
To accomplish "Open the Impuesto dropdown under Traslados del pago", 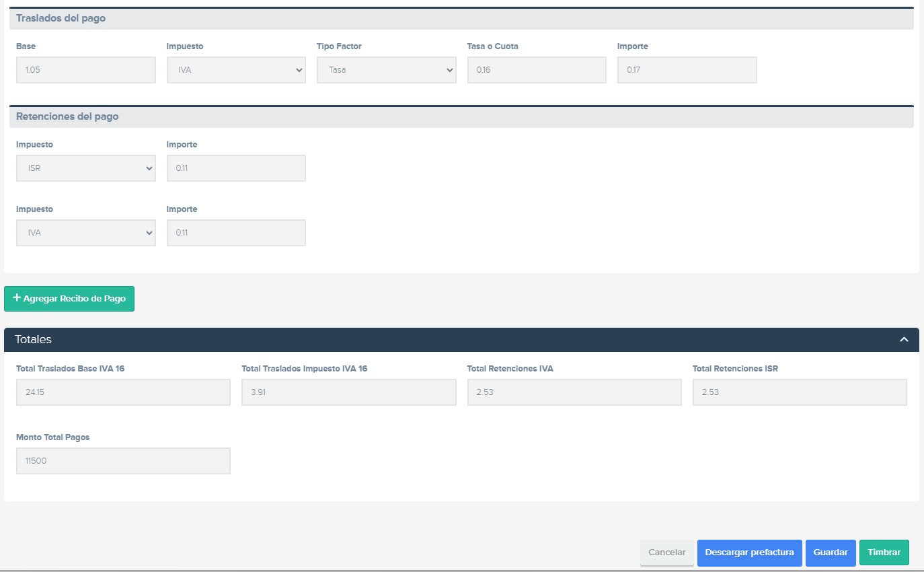I will click(x=236, y=70).
